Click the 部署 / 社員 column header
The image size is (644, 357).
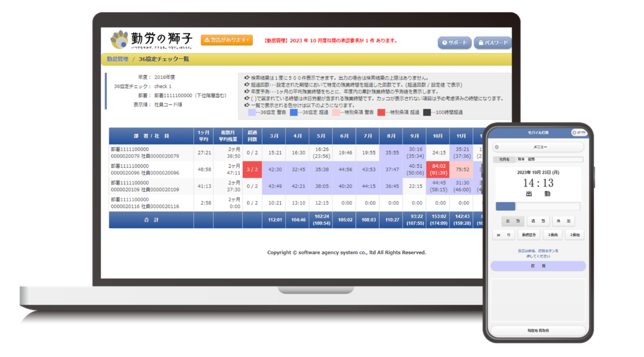[x=151, y=136]
